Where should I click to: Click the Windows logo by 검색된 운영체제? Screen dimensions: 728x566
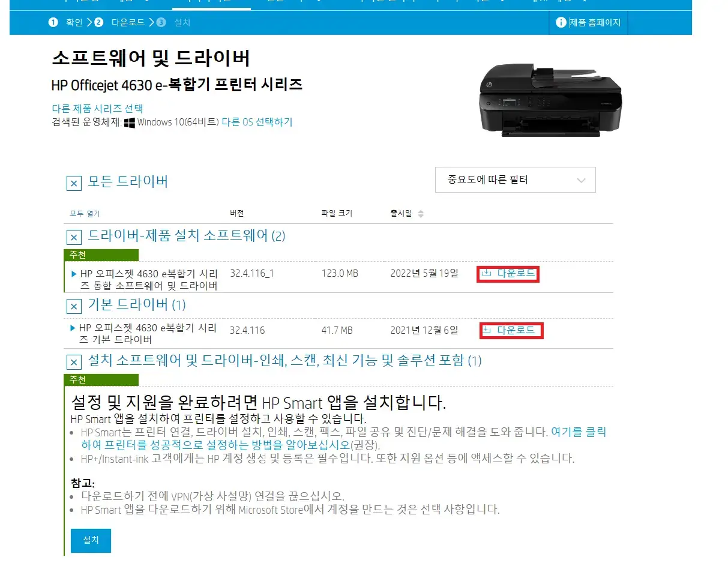[x=130, y=122]
